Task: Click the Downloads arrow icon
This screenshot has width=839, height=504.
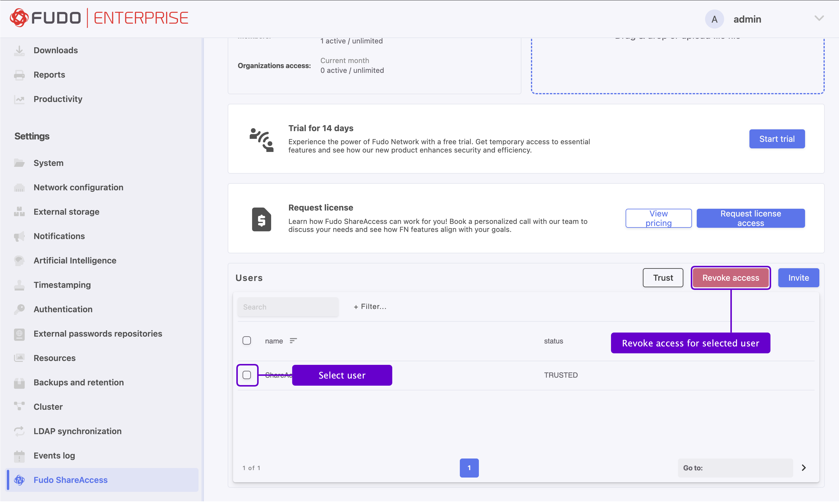Action: [19, 50]
